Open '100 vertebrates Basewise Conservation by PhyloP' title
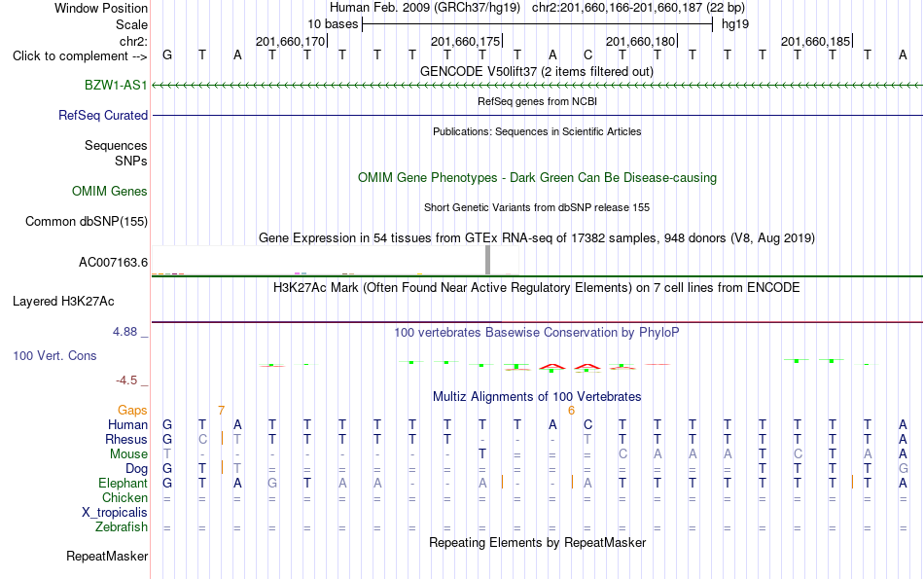The image size is (924, 579). coord(537,333)
